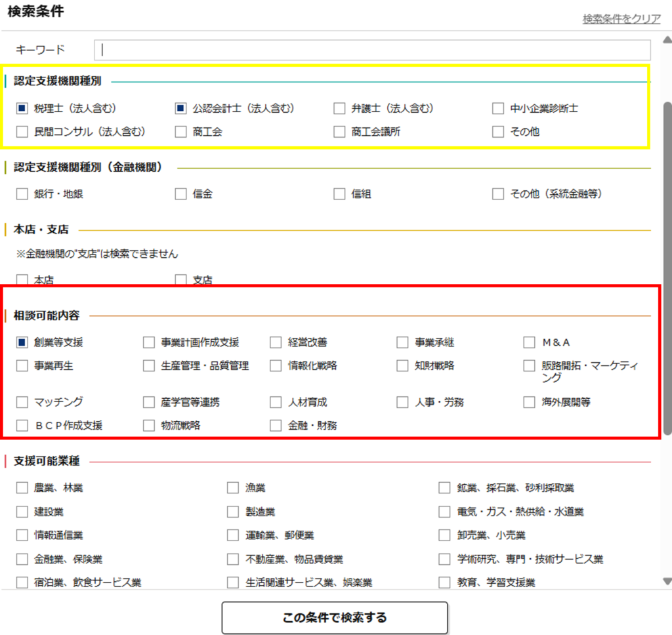Click the 検索条件をクリア link

coord(621,19)
